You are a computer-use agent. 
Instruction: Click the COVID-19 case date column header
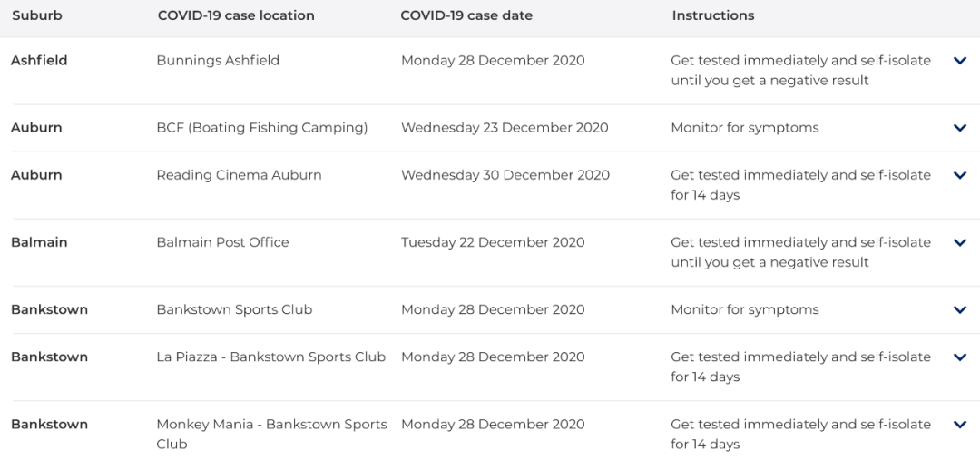(x=466, y=15)
